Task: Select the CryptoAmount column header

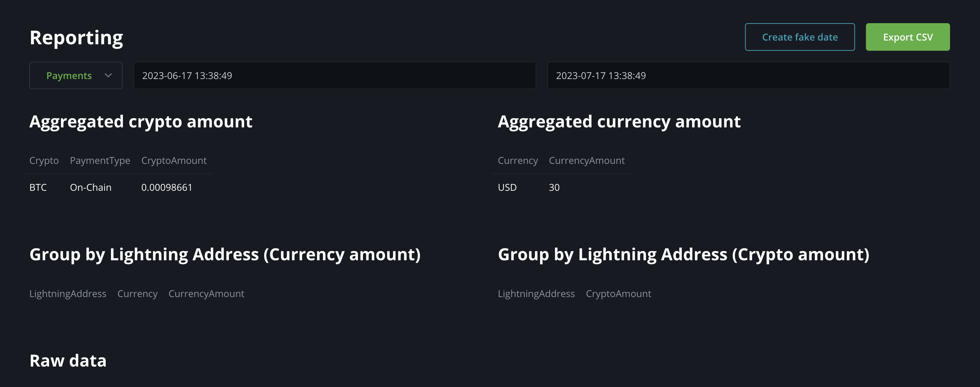Action: [x=174, y=160]
